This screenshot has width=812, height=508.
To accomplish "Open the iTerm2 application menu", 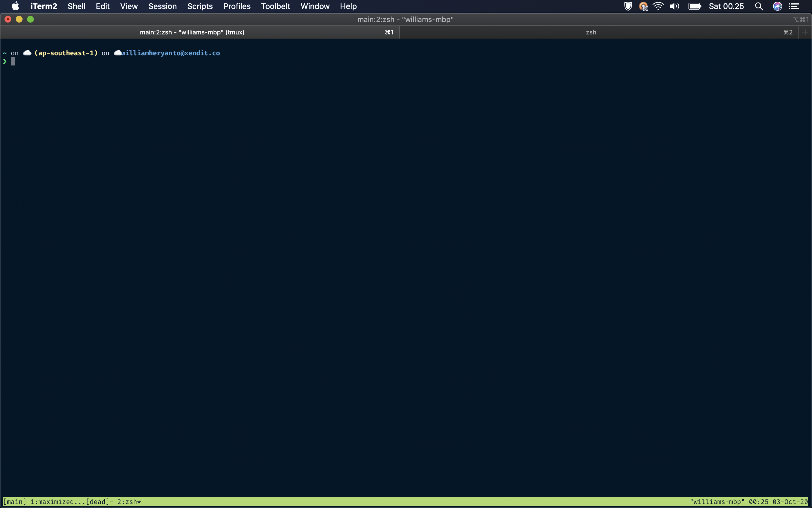I will pyautogui.click(x=44, y=6).
